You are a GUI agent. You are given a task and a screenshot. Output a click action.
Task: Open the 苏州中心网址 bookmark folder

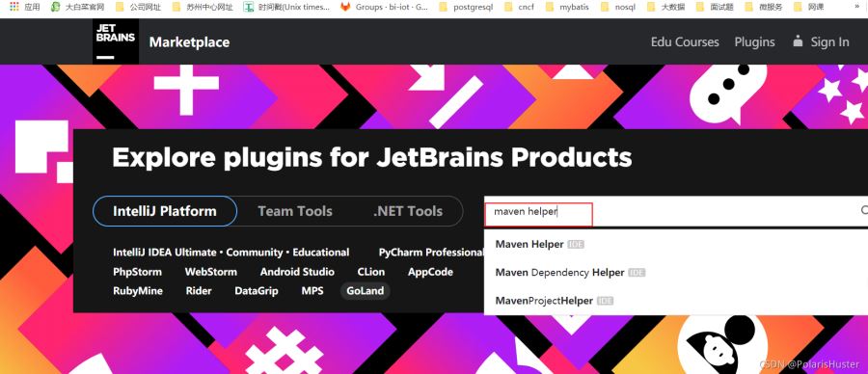click(x=203, y=7)
